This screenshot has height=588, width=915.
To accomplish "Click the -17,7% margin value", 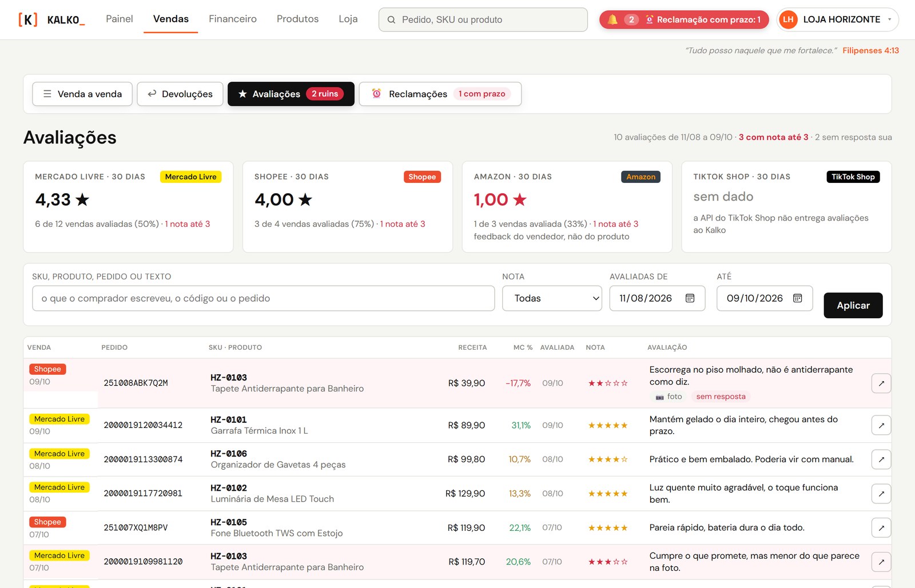I will tap(518, 383).
